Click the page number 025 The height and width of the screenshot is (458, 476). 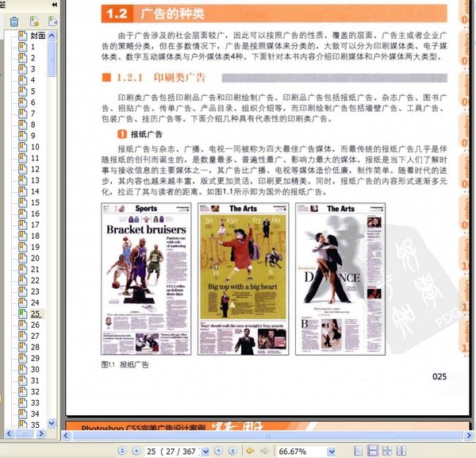(440, 376)
